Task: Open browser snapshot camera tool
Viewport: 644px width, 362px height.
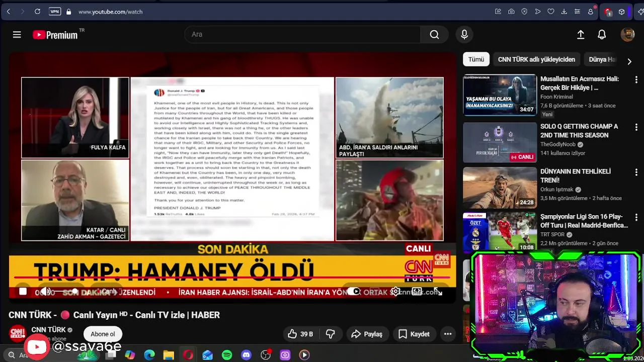Action: point(511,12)
